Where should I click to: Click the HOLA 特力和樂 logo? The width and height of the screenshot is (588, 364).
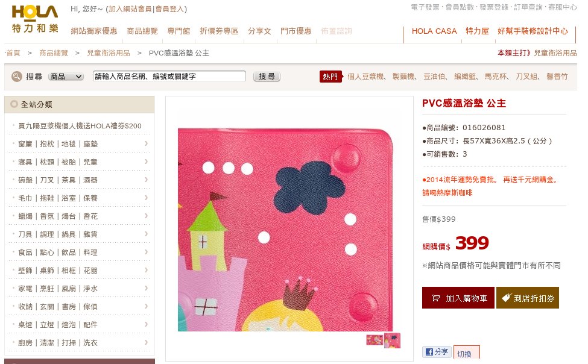pyautogui.click(x=35, y=19)
